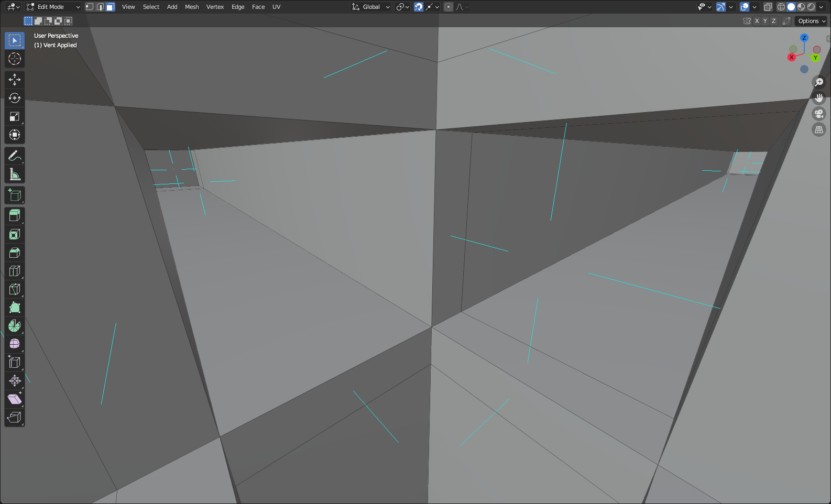The width and height of the screenshot is (831, 504).
Task: Toggle Z mirror axis button
Action: 773,21
